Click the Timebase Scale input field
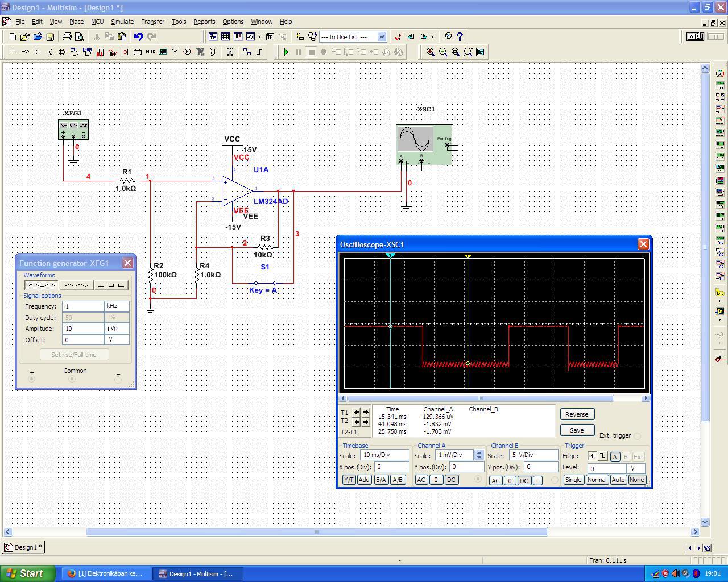 pyautogui.click(x=384, y=455)
